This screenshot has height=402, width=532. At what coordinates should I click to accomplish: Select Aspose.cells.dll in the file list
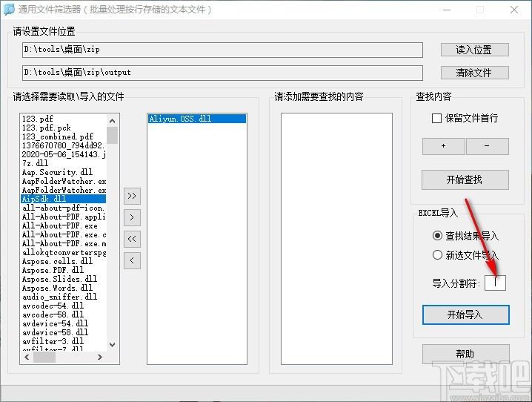pyautogui.click(x=64, y=261)
